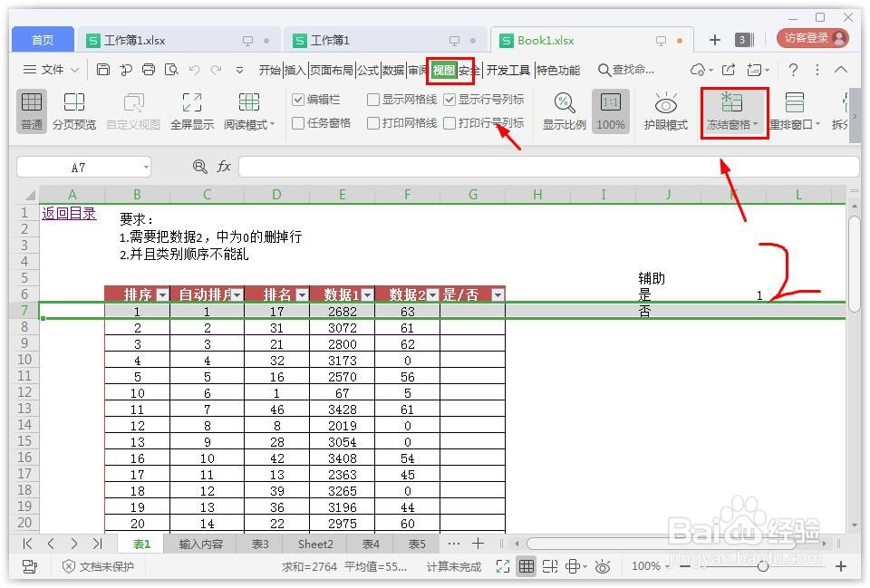Image resolution: width=870 pixels, height=588 pixels.
Task: Click the 返回目录 hyperlink in cell A1
Action: coord(68,213)
